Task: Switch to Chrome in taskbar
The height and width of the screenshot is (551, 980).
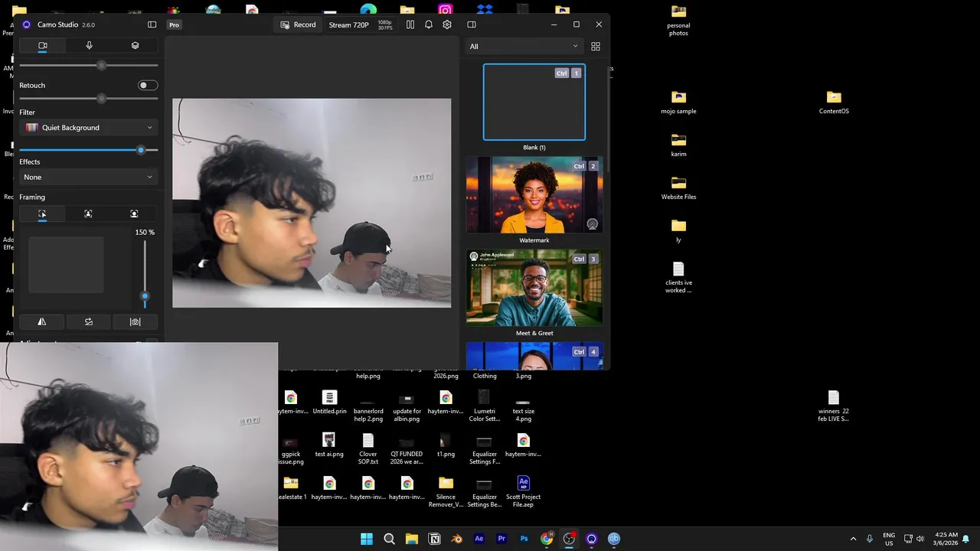Action: click(547, 539)
